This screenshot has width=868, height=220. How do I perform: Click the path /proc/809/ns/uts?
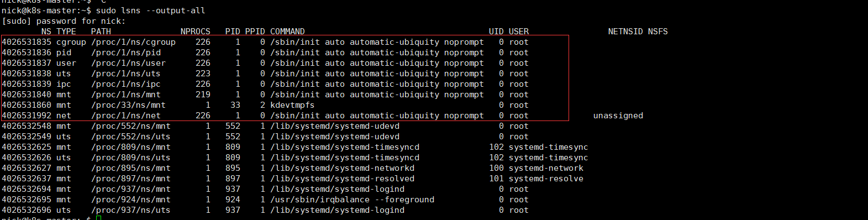(131, 158)
